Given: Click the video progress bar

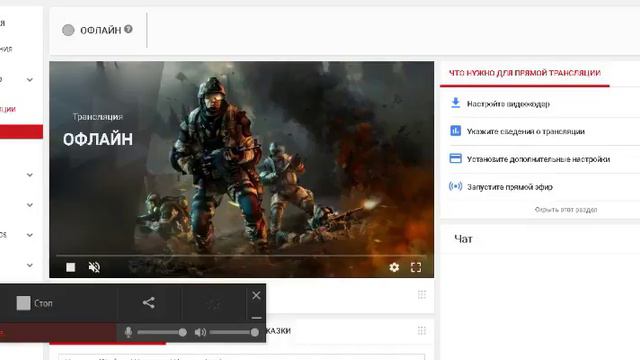Looking at the screenshot, I should [241, 256].
